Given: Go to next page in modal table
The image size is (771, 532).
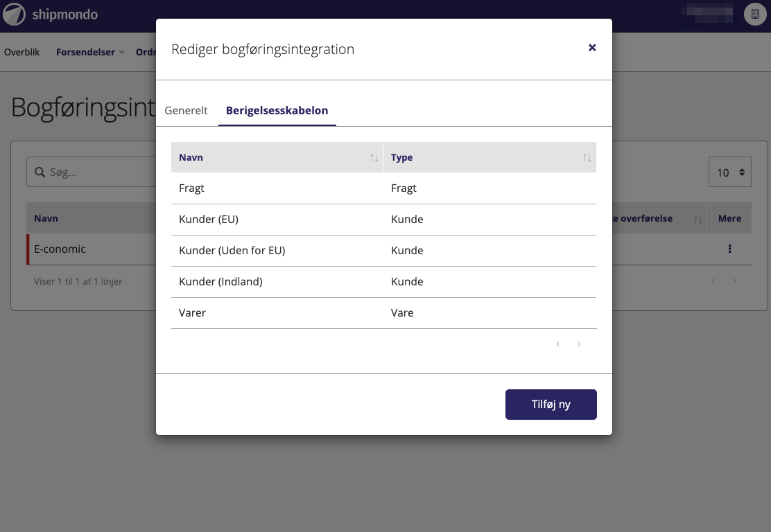Looking at the screenshot, I should pyautogui.click(x=579, y=344).
